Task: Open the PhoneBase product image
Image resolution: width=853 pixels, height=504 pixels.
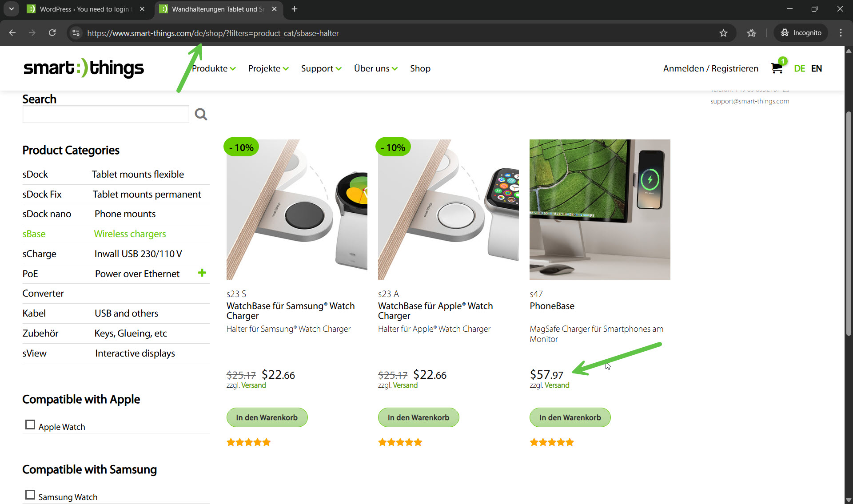Action: coord(600,210)
